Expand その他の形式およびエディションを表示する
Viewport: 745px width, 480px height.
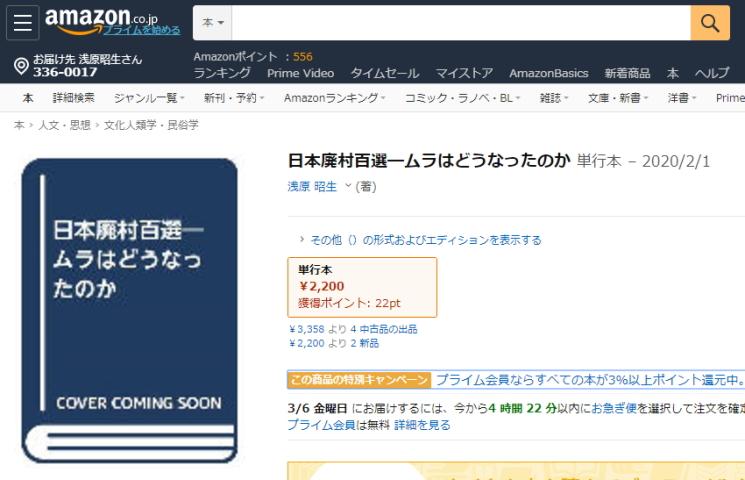[426, 240]
